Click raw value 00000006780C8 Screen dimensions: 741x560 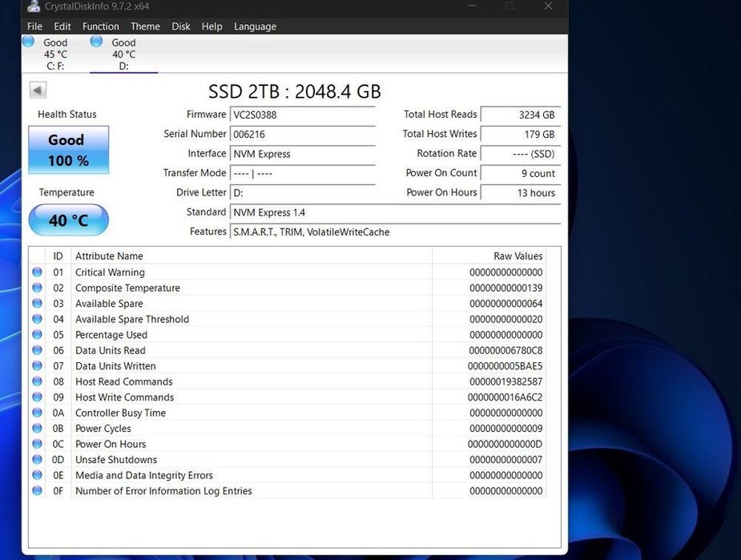tap(505, 350)
